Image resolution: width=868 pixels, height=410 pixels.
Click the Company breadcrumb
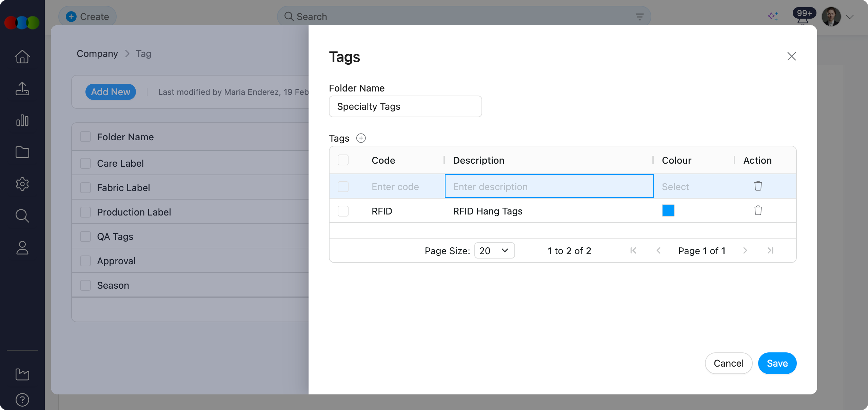pos(97,54)
